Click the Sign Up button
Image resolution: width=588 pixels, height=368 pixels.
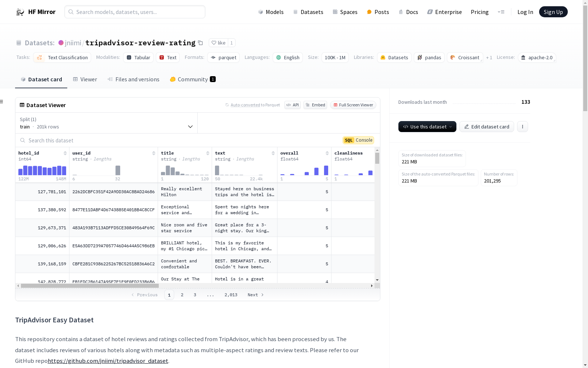point(553,12)
